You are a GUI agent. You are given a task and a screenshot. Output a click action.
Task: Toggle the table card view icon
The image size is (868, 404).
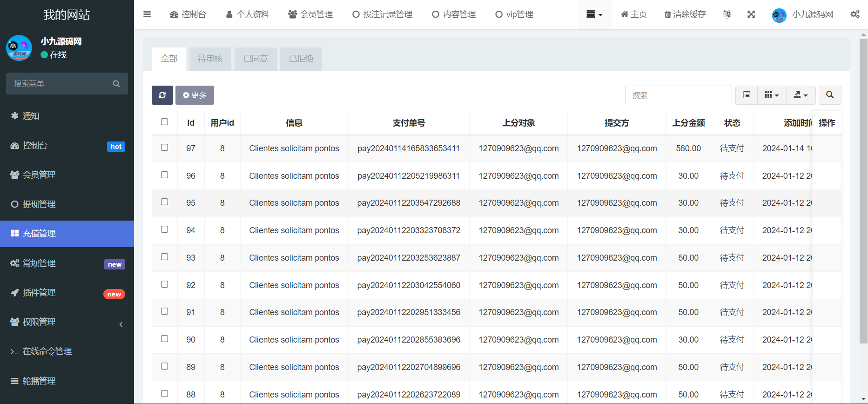click(747, 95)
